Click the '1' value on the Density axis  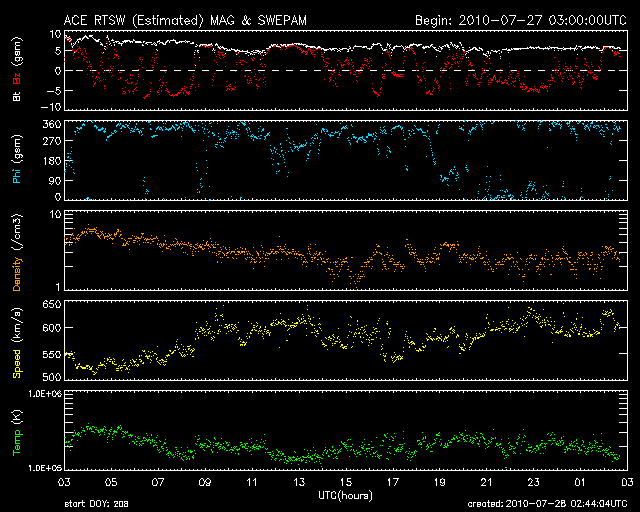pyautogui.click(x=58, y=287)
